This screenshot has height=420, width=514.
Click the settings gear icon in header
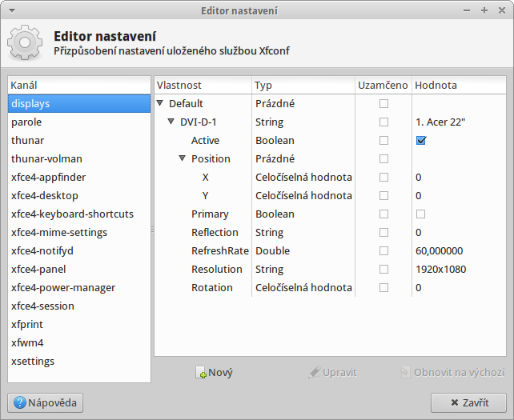25,42
